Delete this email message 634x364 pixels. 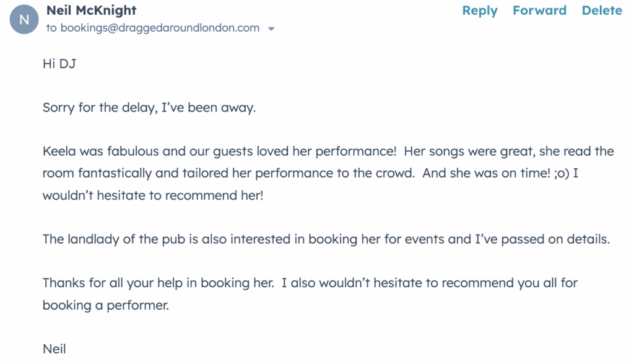pos(602,11)
